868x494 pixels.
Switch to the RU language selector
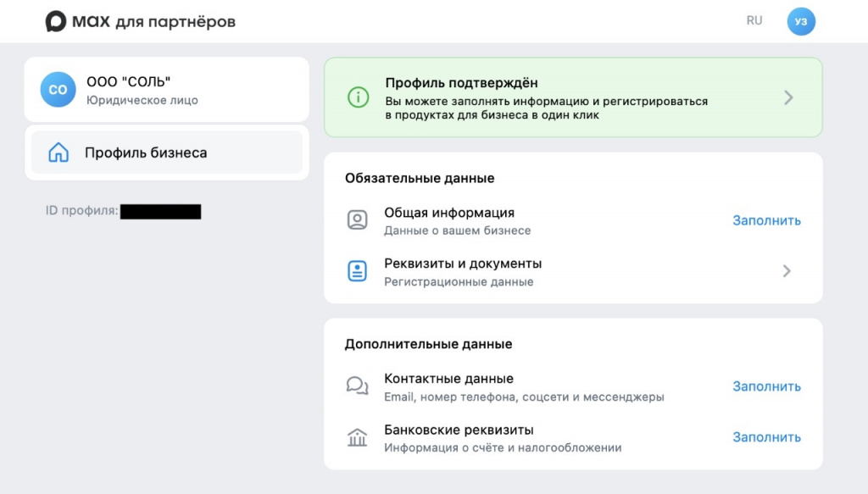point(754,20)
